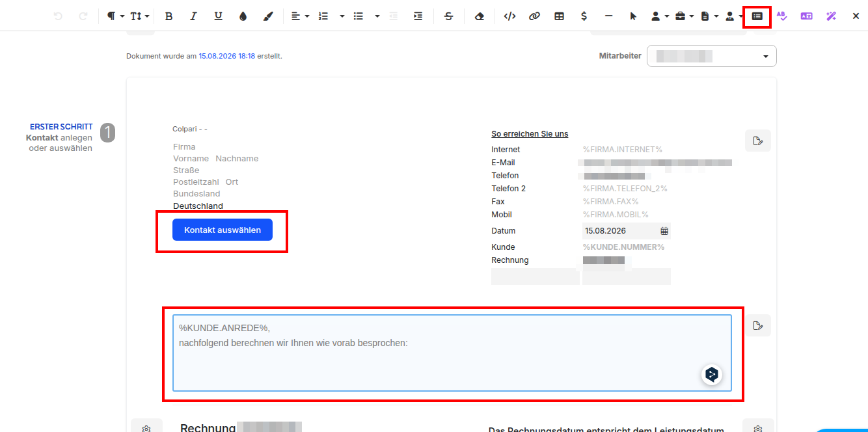This screenshot has width=868, height=432.
Task: Click the 'Straße' address placeholder
Action: pyautogui.click(x=186, y=170)
